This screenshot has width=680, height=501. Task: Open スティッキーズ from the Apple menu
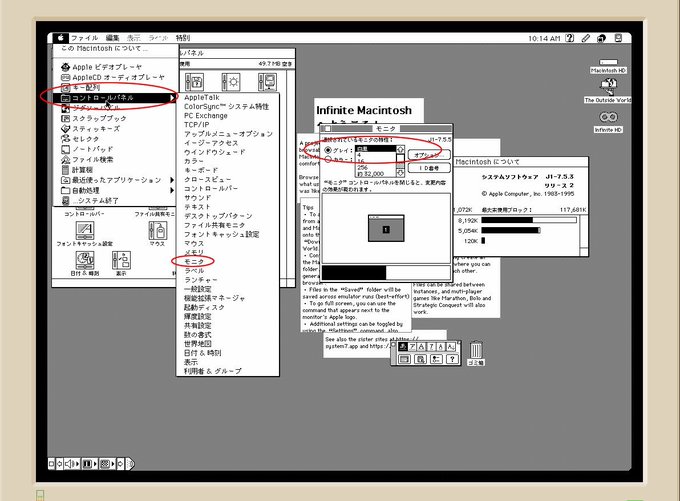(115, 129)
